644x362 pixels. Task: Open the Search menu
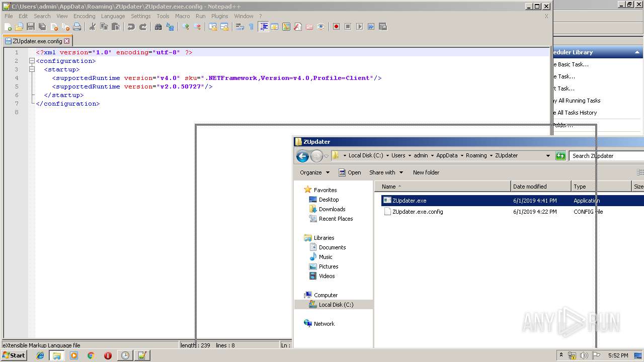tap(42, 16)
